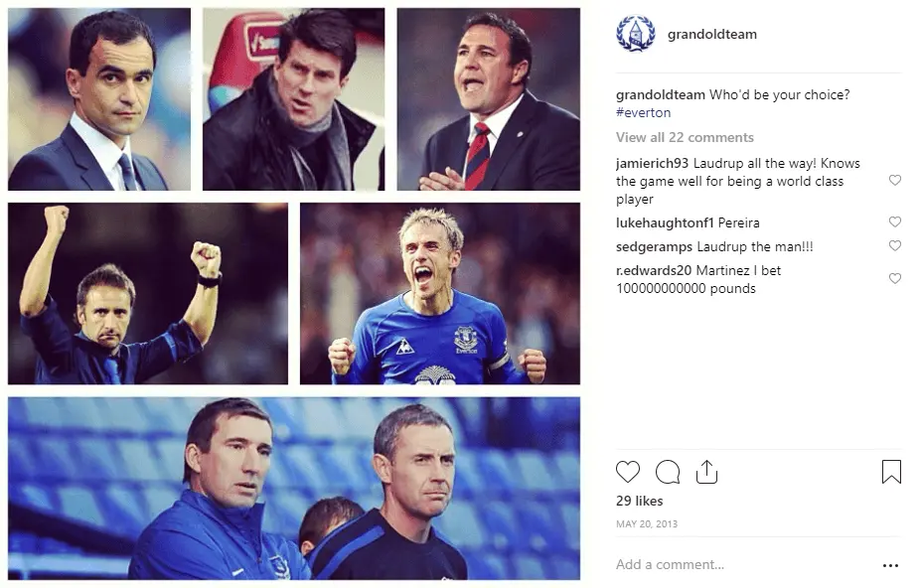
Task: Click the Add a comment field
Action: [735, 565]
